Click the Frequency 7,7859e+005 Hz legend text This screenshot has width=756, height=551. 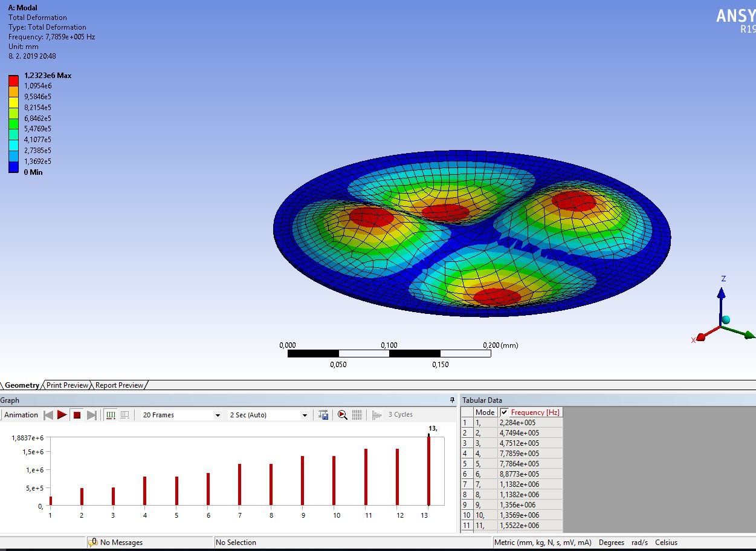[51, 37]
